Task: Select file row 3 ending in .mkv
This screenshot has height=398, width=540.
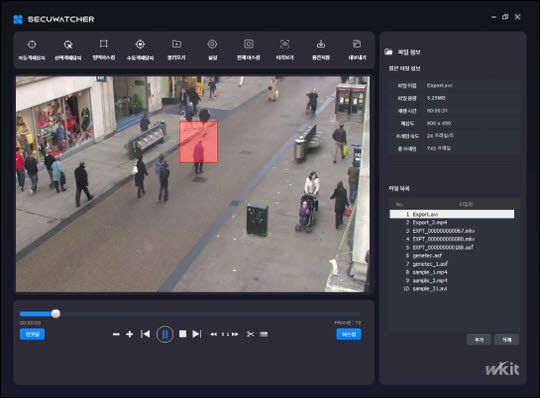Action: tap(452, 231)
